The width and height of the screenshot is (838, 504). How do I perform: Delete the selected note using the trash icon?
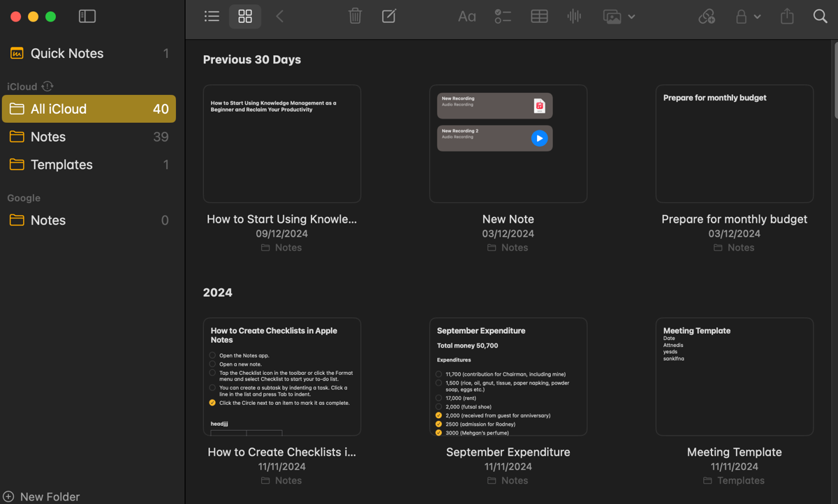pyautogui.click(x=355, y=16)
